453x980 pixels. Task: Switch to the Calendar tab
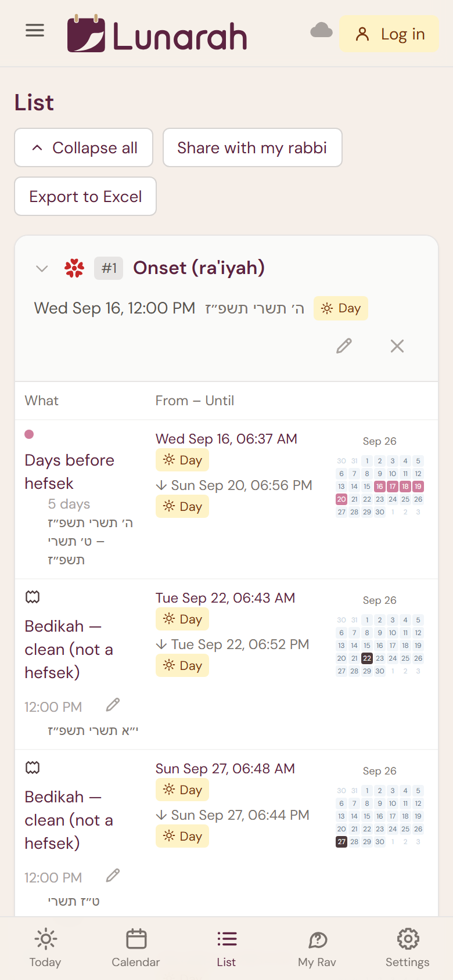(136, 947)
